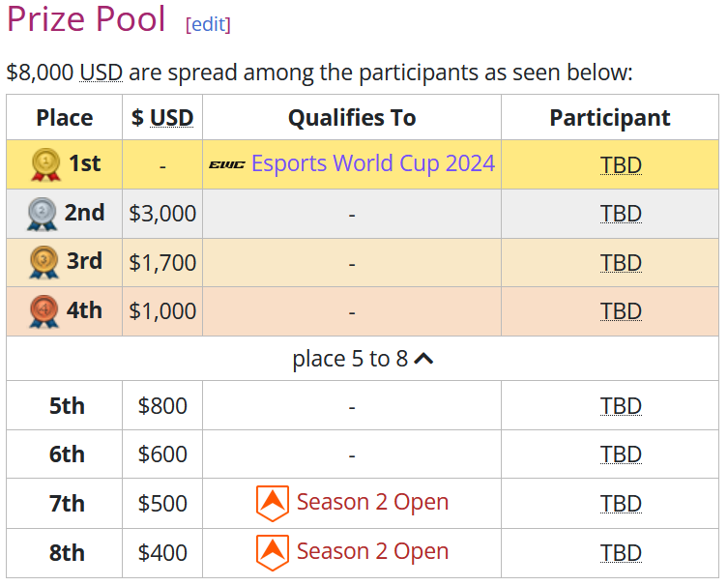Click TBD participant for 5th place
The width and height of the screenshot is (728, 586).
click(621, 406)
